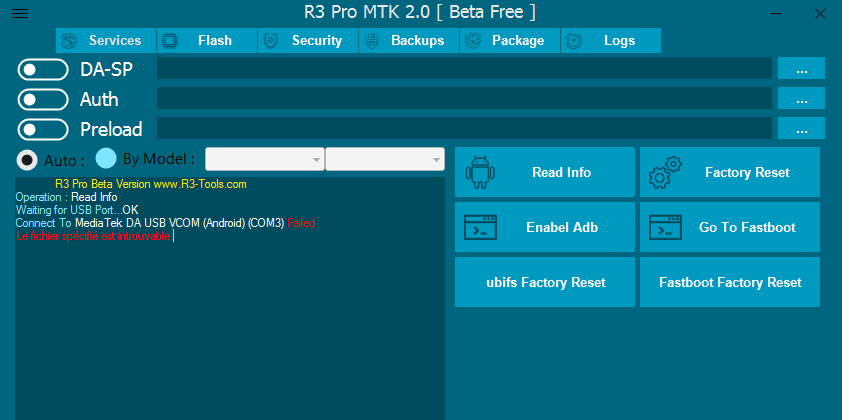Click the www.R3-Tools.com log line

151,184
